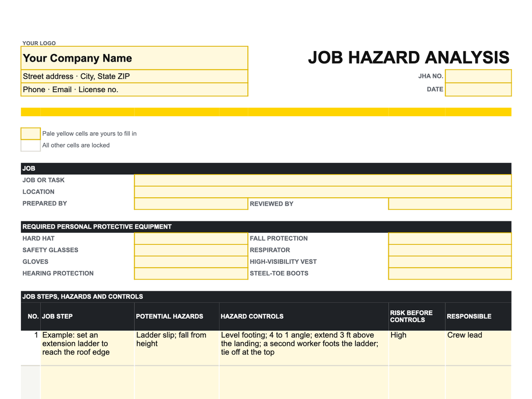The height and width of the screenshot is (399, 532).
Task: Click the LOCATION label
Action: tap(39, 192)
